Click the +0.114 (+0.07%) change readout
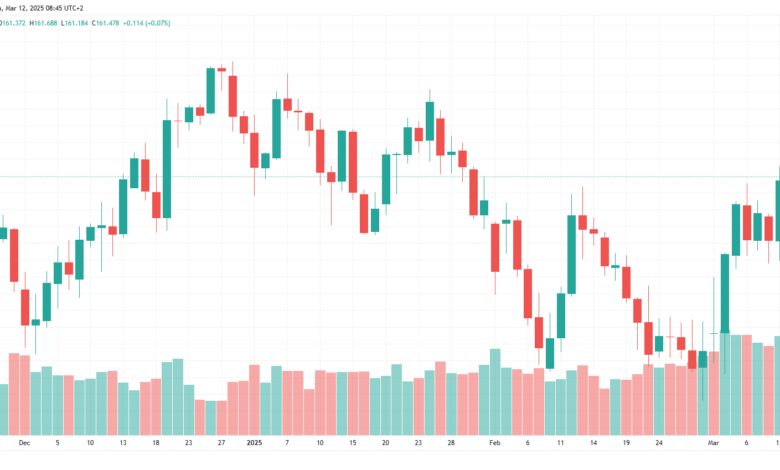This screenshot has width=780, height=470. [x=147, y=23]
